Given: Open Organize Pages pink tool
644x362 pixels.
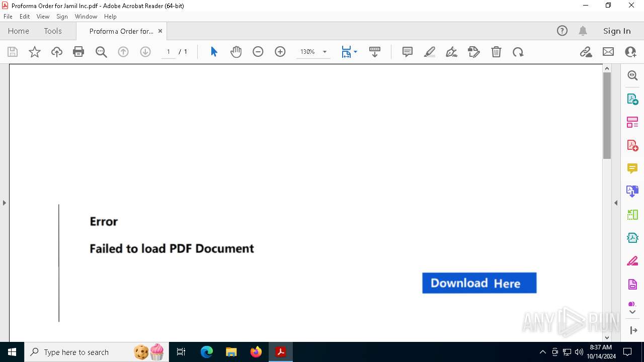Looking at the screenshot, I should coord(632,122).
